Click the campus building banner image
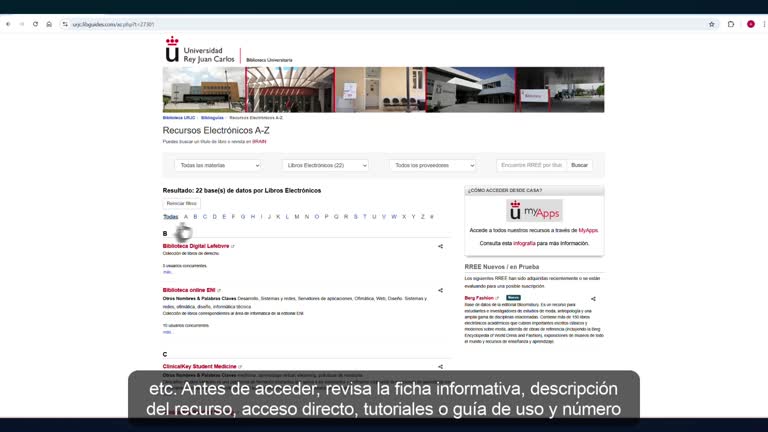 384,90
